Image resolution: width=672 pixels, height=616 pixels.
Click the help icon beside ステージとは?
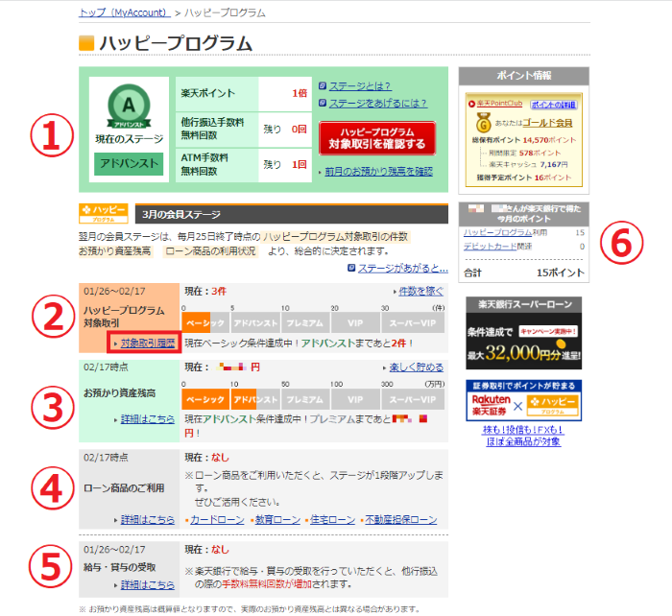tap(323, 86)
